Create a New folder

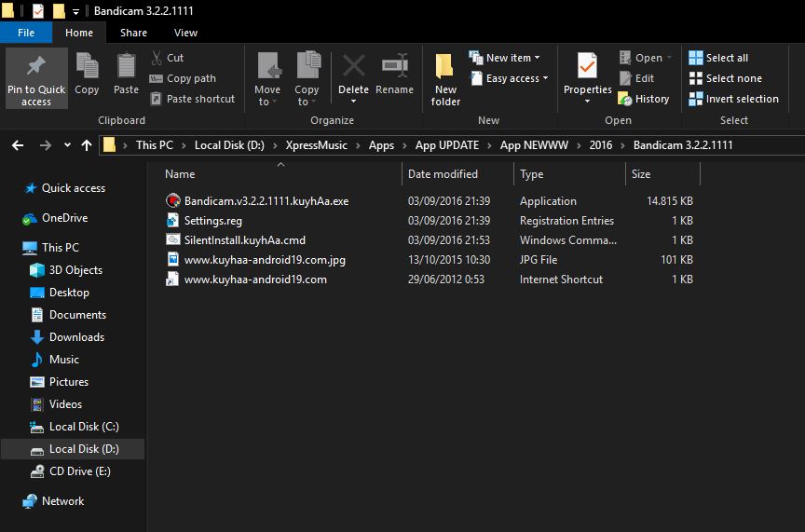445,79
